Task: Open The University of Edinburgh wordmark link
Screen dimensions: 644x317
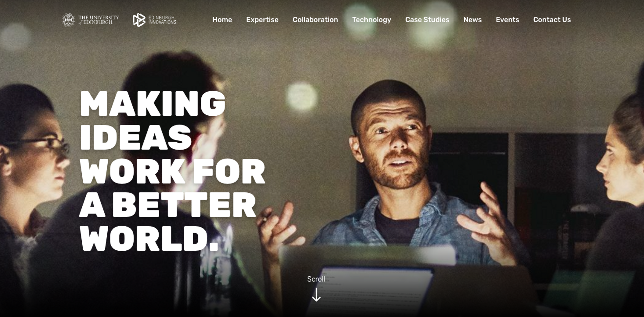Action: 98,20
